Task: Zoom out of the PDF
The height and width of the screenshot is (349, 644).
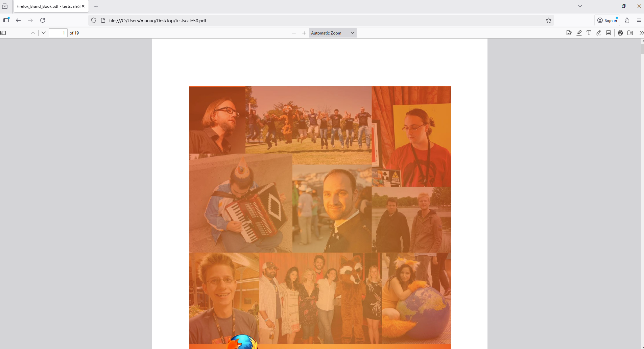Action: pyautogui.click(x=293, y=33)
